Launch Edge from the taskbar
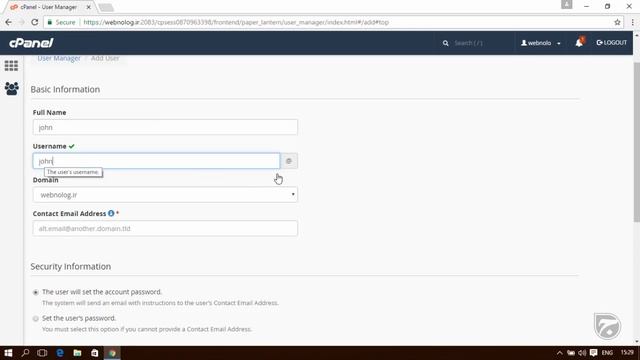The image size is (640, 360). (x=60, y=353)
